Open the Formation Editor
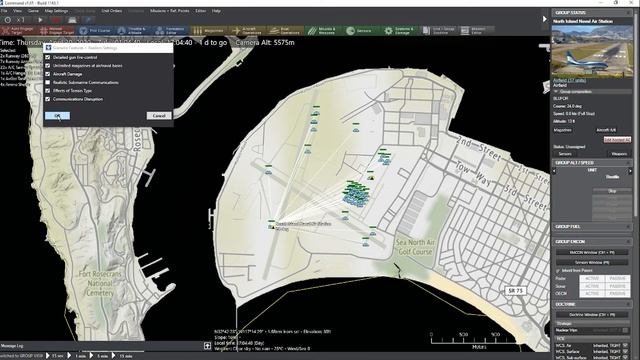Viewport: 640px width, 360px height. tap(170, 30)
